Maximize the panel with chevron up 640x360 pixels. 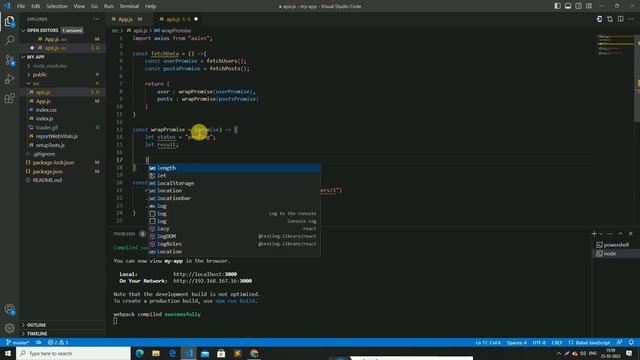coord(620,233)
